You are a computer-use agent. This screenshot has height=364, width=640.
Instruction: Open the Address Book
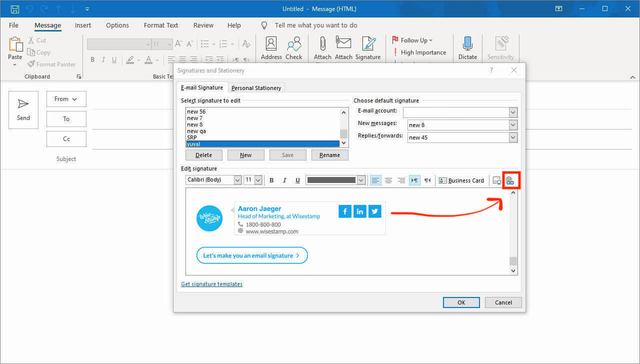click(270, 47)
